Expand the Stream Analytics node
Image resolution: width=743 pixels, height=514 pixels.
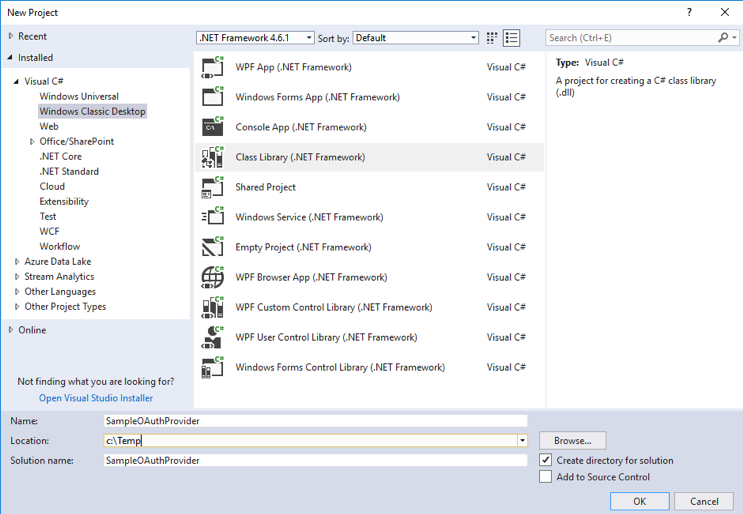click(17, 277)
